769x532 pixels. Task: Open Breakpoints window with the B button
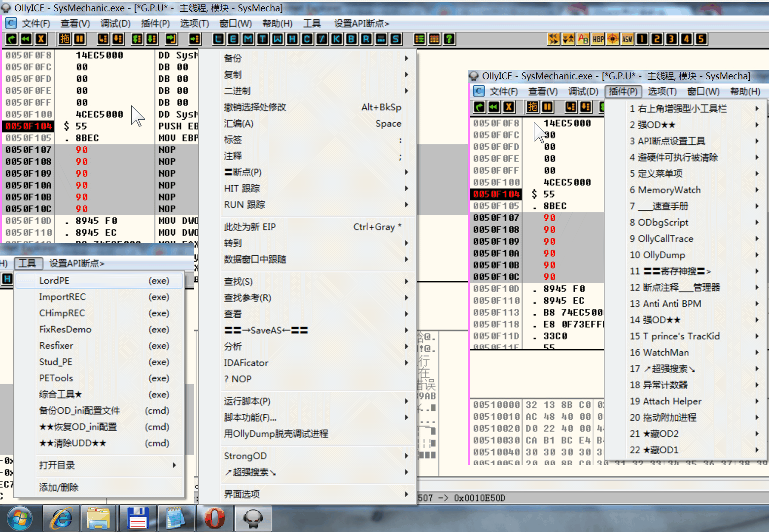(351, 39)
